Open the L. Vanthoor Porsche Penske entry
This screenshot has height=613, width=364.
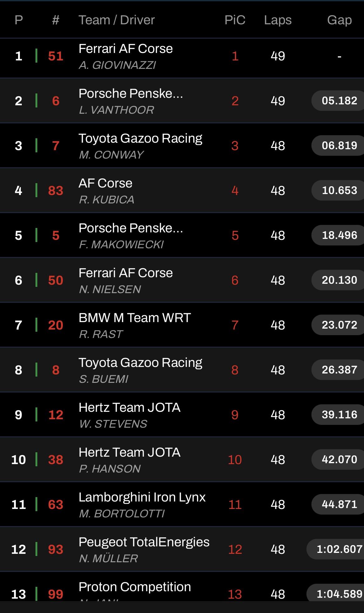[182, 101]
